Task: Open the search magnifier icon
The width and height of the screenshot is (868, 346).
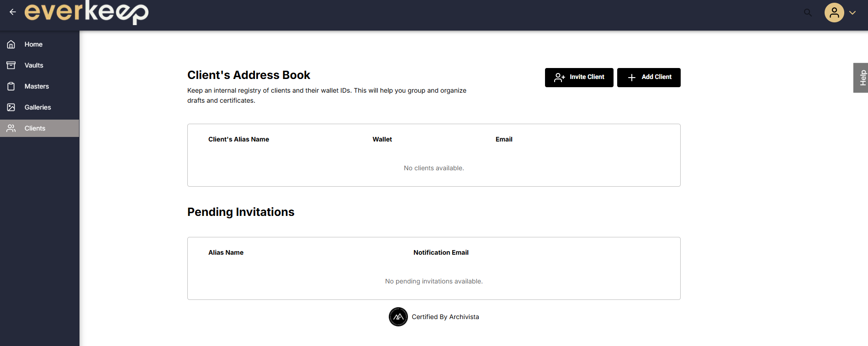Action: (808, 13)
